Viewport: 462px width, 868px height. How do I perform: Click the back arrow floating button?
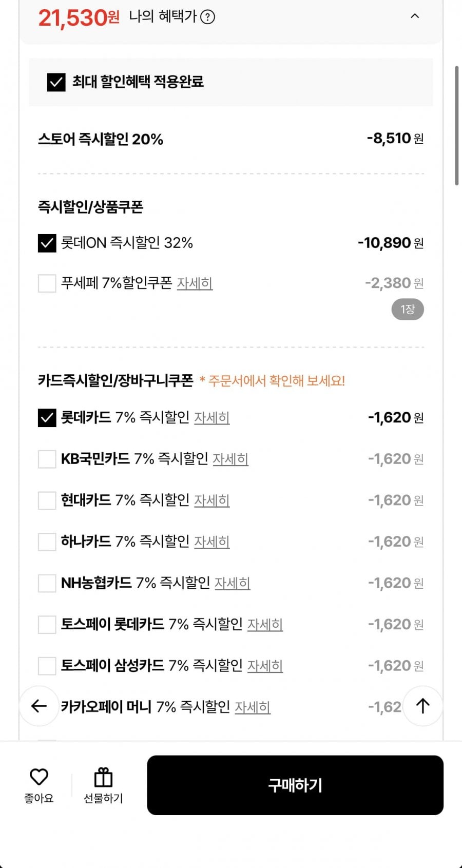(x=39, y=706)
